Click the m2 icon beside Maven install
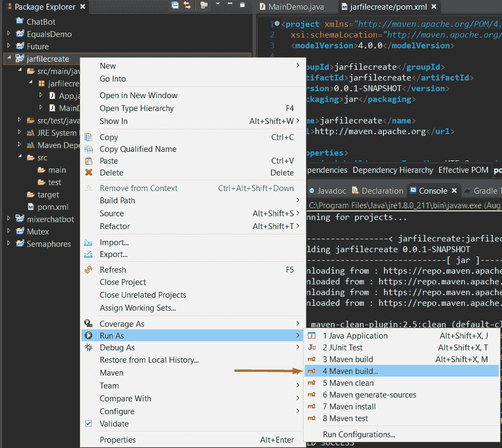 point(312,407)
